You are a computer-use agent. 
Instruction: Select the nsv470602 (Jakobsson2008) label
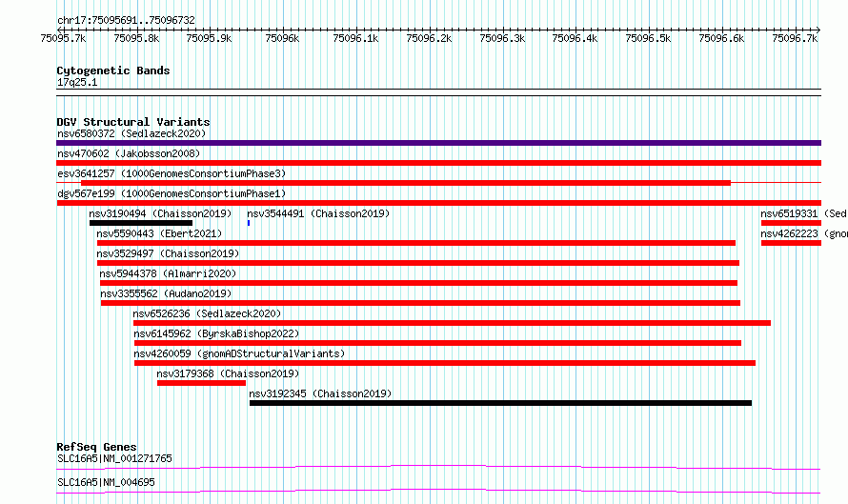coord(129,153)
